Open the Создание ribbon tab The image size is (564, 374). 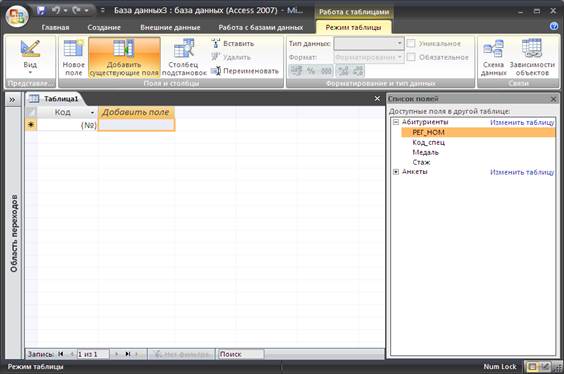click(104, 27)
